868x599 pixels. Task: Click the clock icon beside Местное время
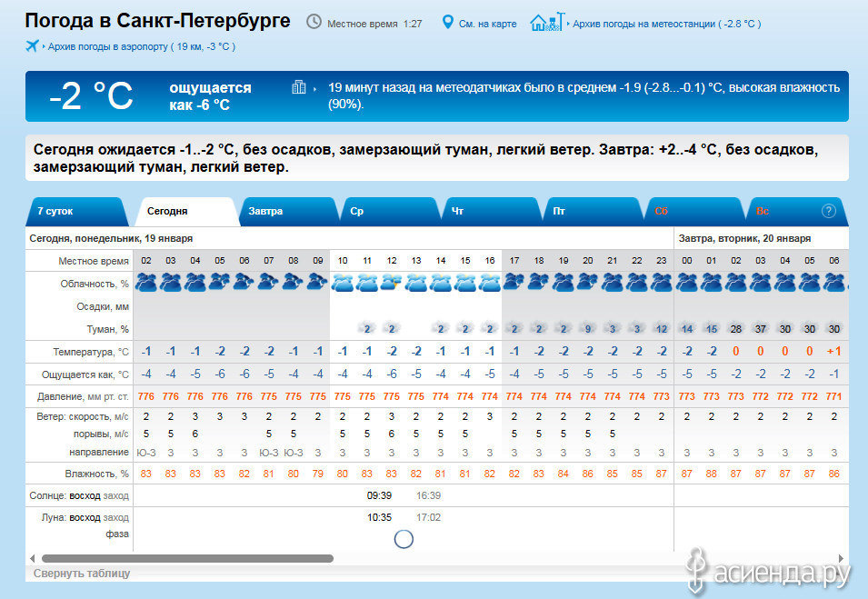pyautogui.click(x=314, y=22)
